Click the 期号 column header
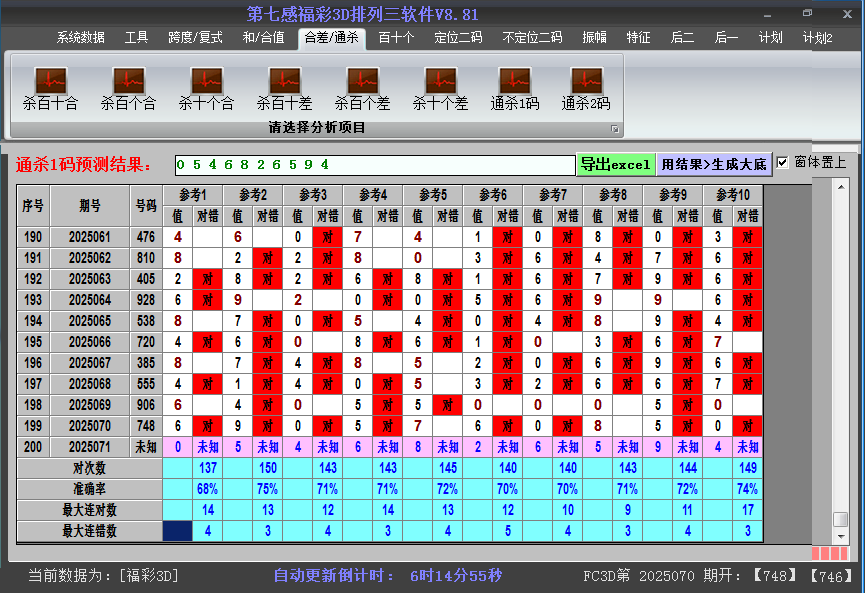This screenshot has height=593, width=865. pos(90,206)
